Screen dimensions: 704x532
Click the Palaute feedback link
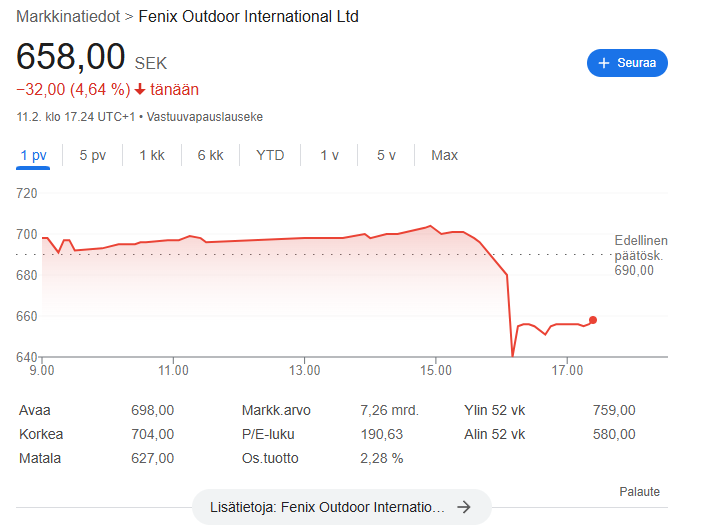tap(639, 492)
